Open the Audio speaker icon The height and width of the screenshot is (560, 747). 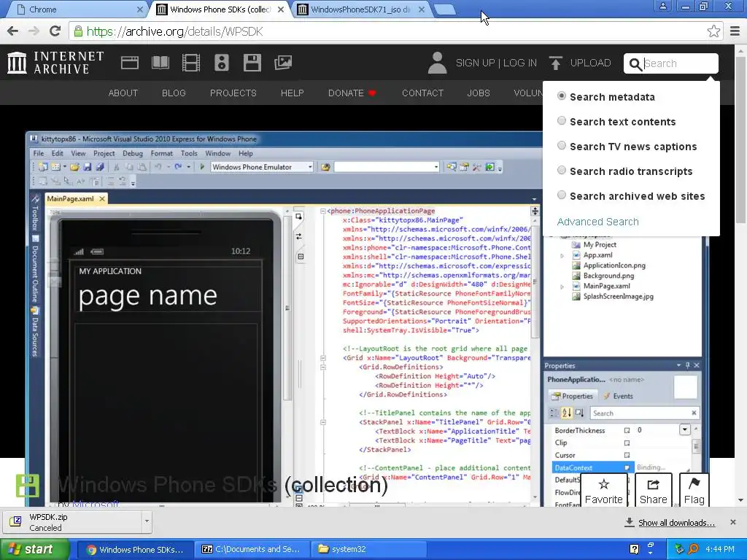click(222, 63)
